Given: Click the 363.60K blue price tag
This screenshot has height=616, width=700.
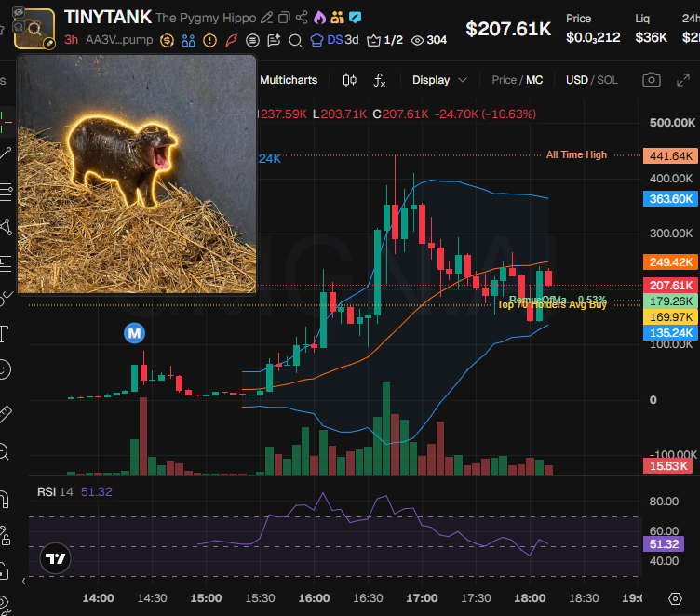Looking at the screenshot, I should (670, 198).
